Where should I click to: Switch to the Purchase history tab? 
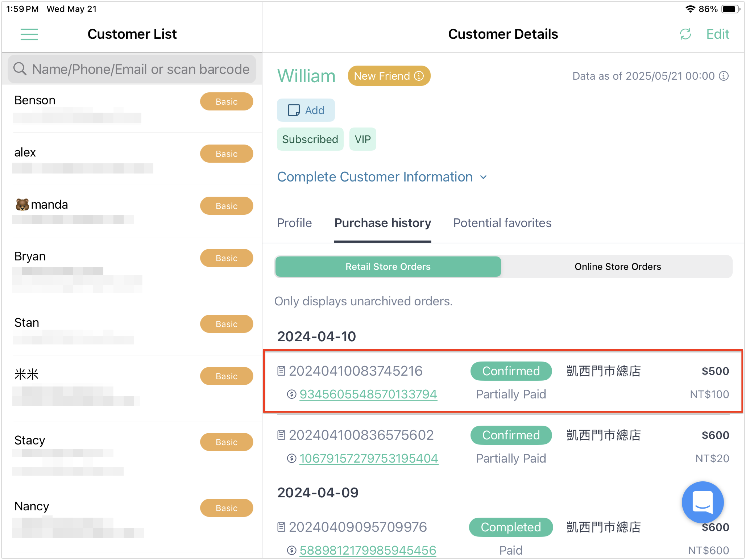(x=382, y=223)
